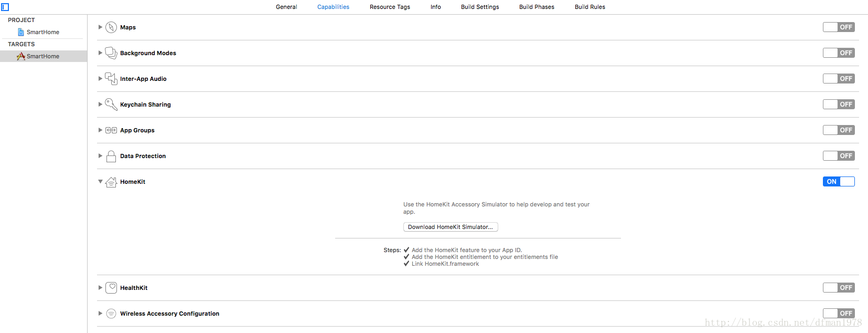868x333 pixels.
Task: Select the Capabilities tab
Action: pyautogui.click(x=333, y=7)
